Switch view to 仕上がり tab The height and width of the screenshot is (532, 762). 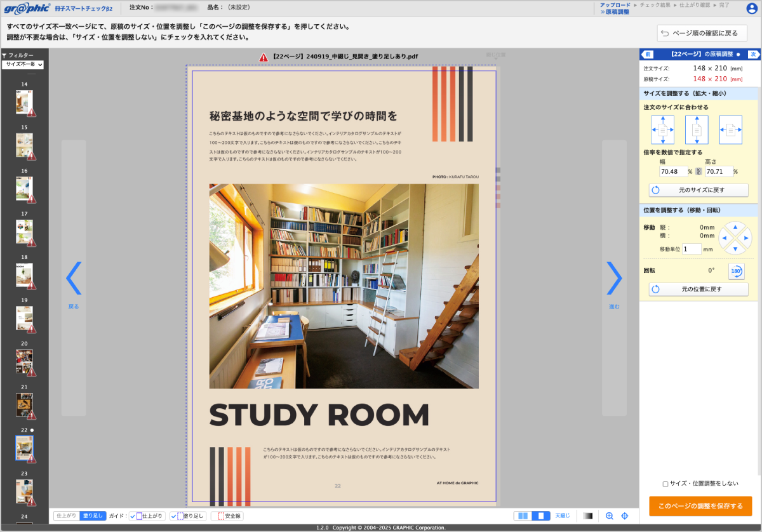tap(67, 516)
